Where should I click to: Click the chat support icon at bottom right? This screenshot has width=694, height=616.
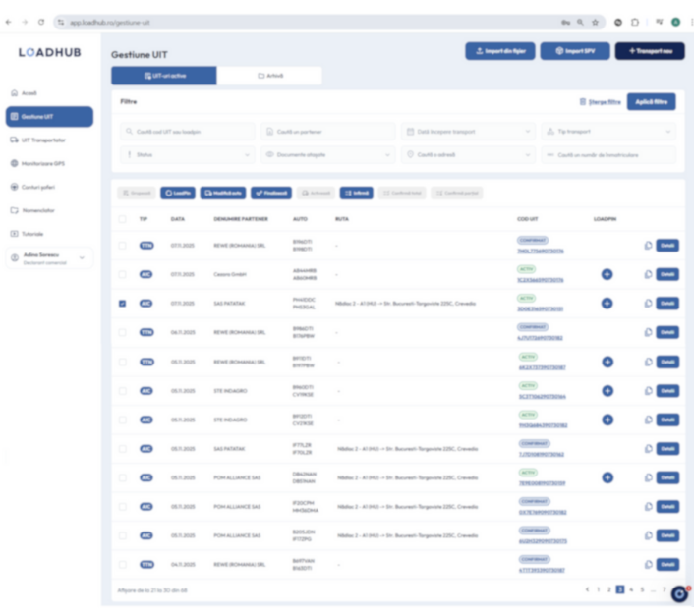click(678, 593)
